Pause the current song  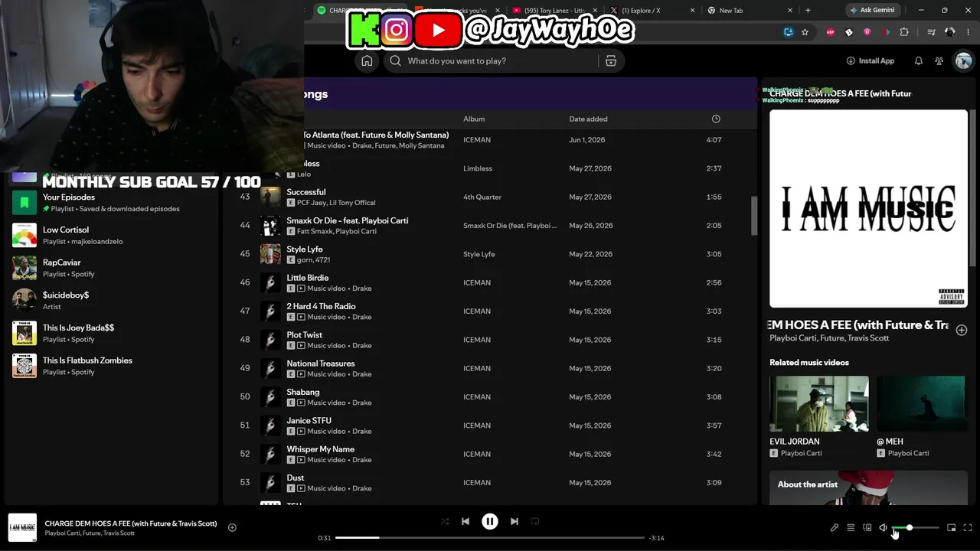490,522
